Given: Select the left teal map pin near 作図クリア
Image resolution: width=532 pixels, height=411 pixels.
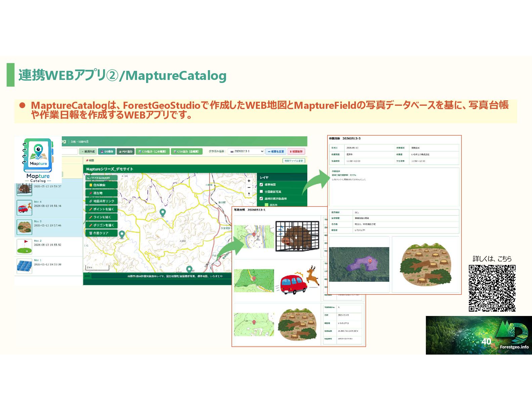Looking at the screenshot, I should pyautogui.click(x=122, y=234).
